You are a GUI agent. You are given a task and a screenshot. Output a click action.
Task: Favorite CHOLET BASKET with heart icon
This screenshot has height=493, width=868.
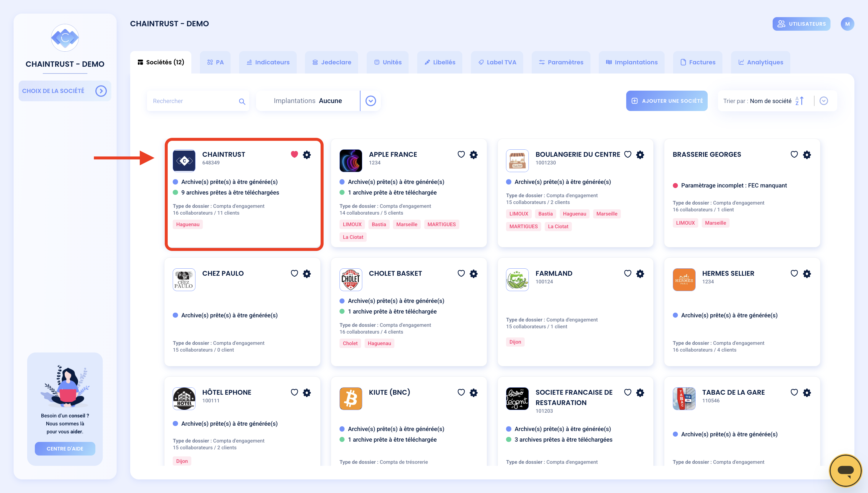461,273
